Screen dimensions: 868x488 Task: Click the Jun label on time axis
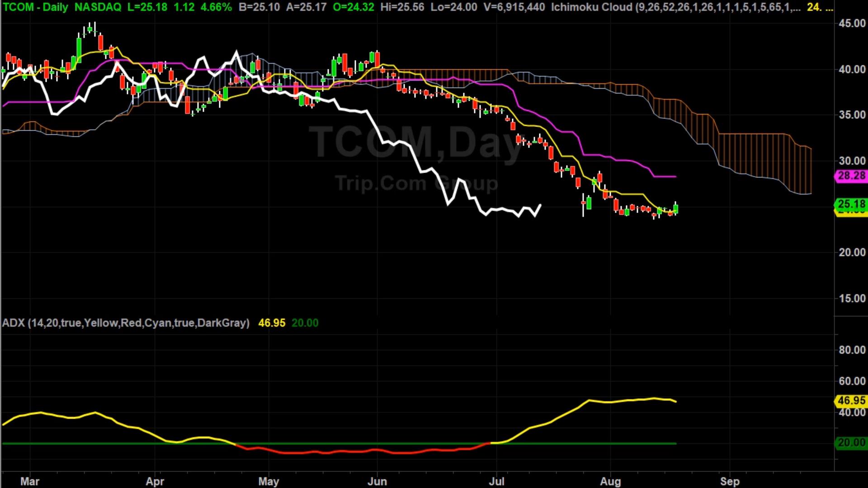pyautogui.click(x=377, y=481)
